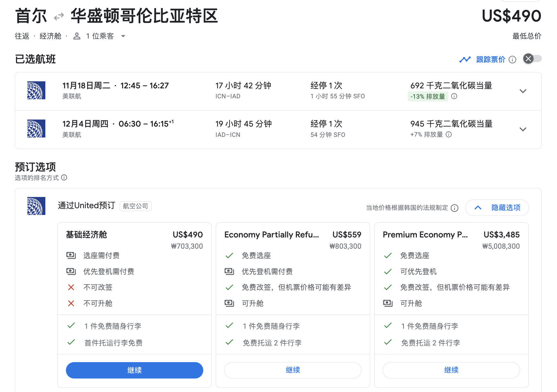Image resolution: width=557 pixels, height=392 pixels.
Task: Click info icon next to +7% 排放量
Action: pos(449,134)
